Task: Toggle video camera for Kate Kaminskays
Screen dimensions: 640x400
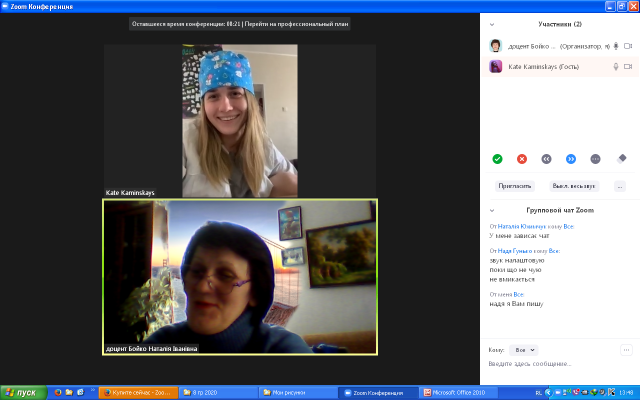Action: [x=628, y=67]
